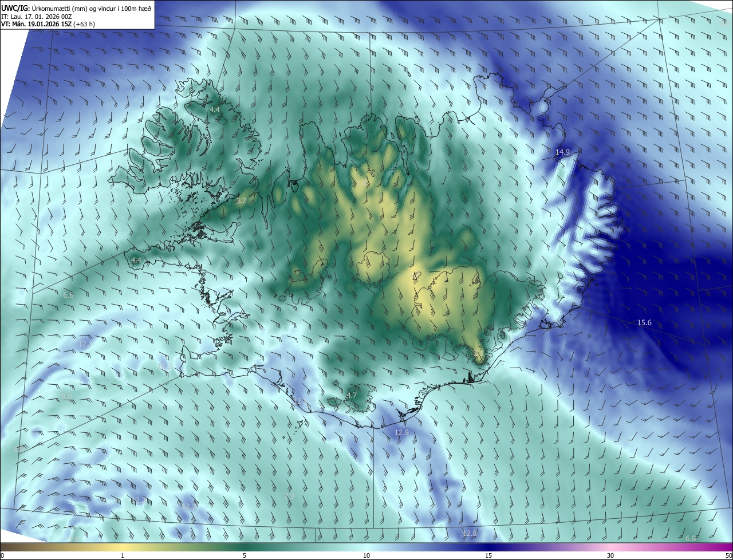This screenshot has width=733, height=560.
Task: Click the 3.2 value label on the map
Action: (241, 200)
